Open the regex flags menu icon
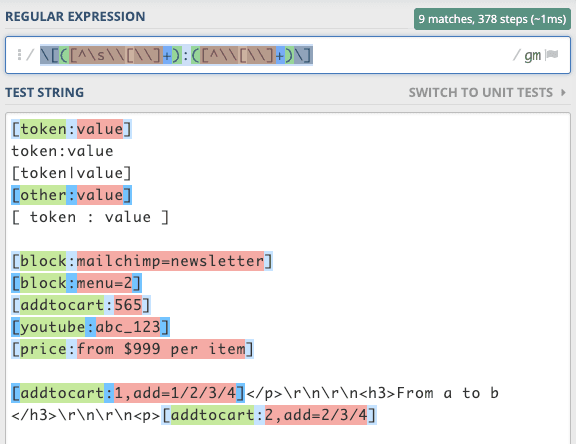 pos(552,55)
